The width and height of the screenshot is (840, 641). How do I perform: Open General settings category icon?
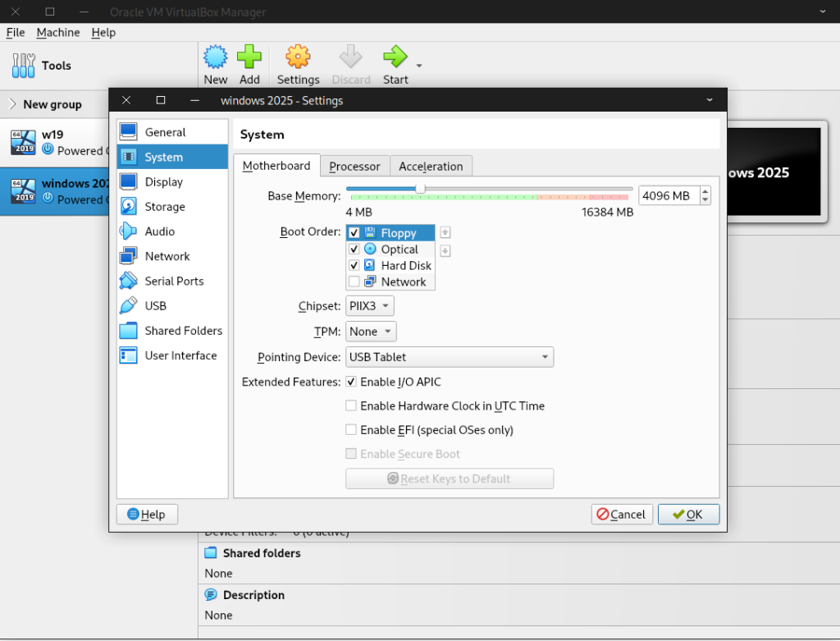point(129,132)
